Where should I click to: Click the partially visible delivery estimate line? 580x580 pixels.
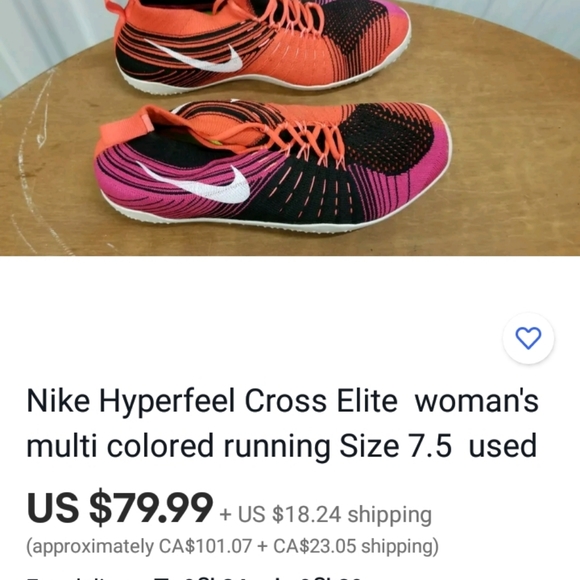[x=194, y=577]
